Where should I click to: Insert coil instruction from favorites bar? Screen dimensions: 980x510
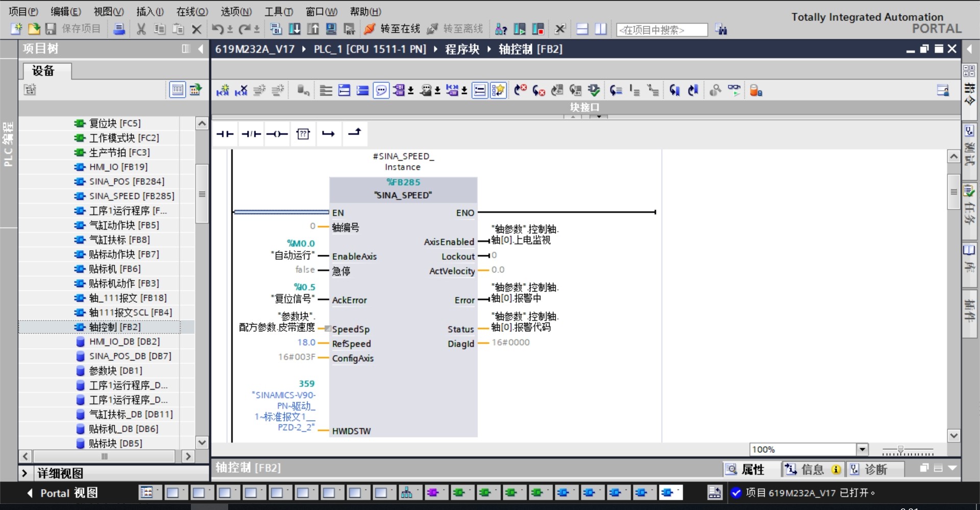(277, 134)
